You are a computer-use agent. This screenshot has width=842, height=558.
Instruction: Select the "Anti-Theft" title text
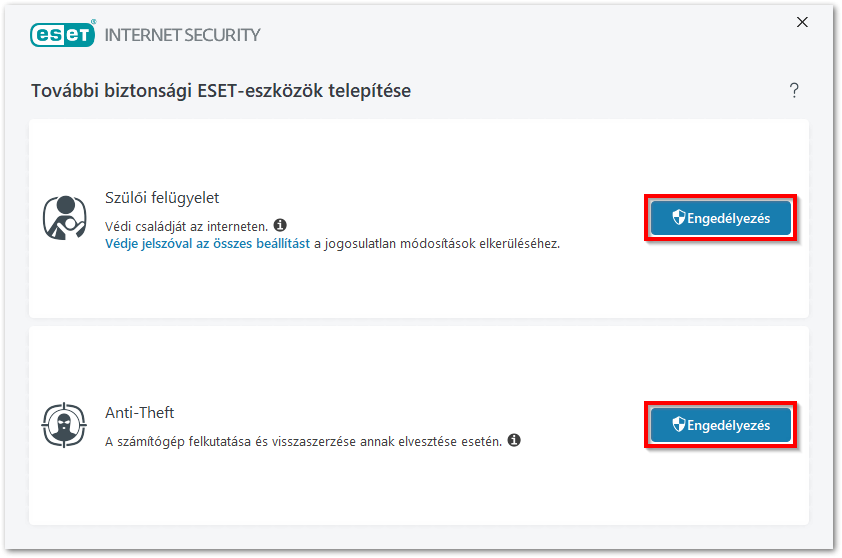pos(140,412)
